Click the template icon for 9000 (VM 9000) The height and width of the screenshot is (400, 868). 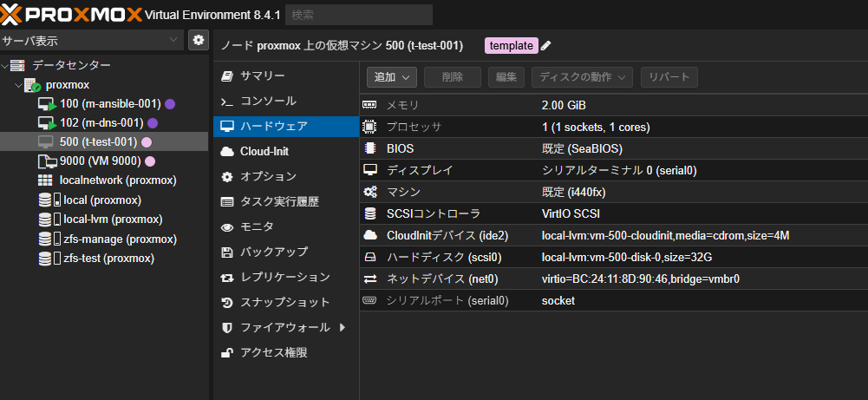47,161
